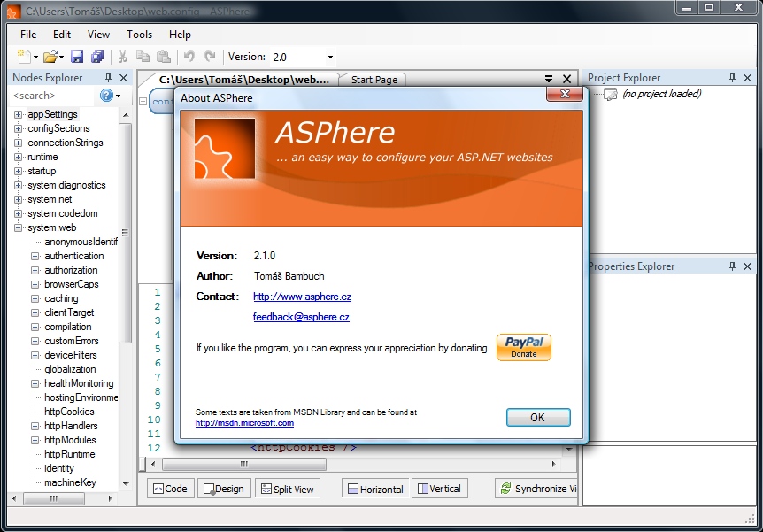Select Horizontal split layout

(x=375, y=489)
